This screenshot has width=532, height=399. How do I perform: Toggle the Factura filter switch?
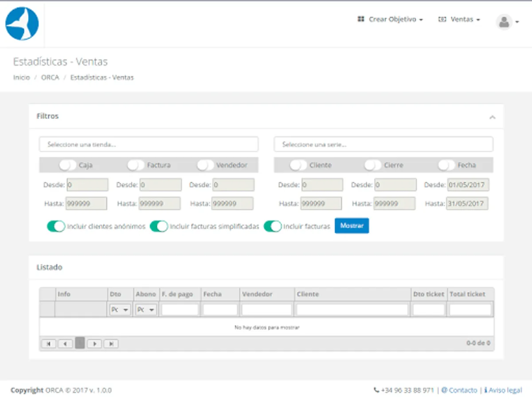click(136, 165)
